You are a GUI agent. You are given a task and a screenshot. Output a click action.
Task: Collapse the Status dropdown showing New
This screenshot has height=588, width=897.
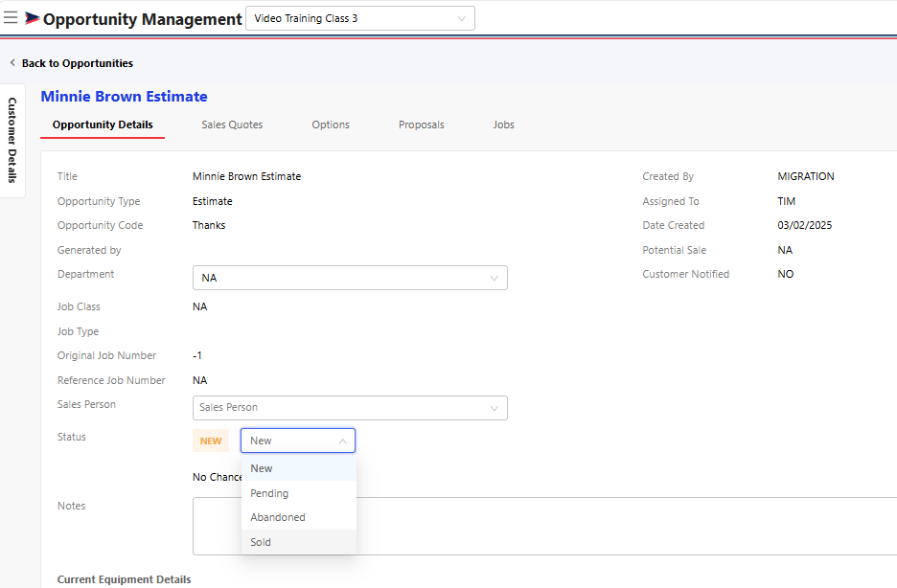pyautogui.click(x=298, y=441)
